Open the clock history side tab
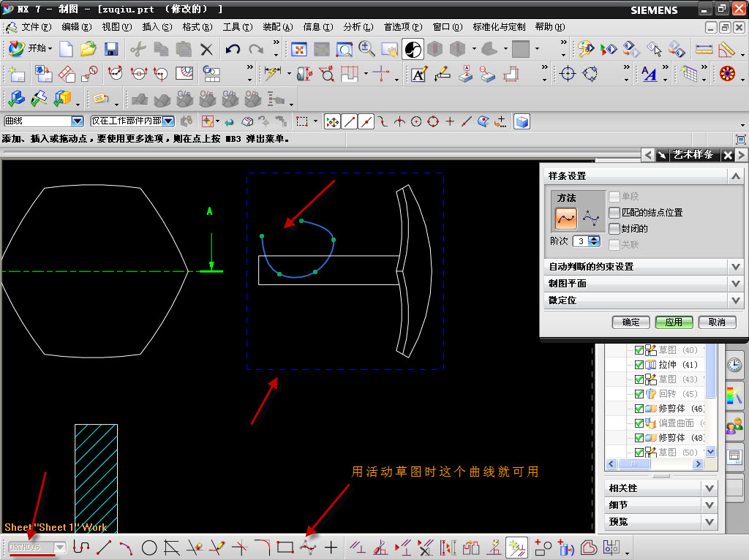749x560 pixels. point(734,366)
